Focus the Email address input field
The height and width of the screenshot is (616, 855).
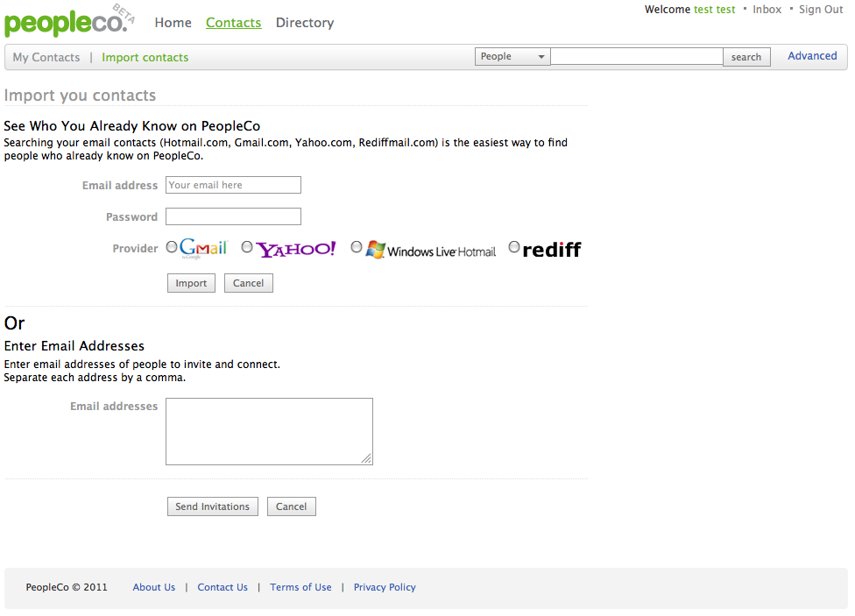[233, 185]
